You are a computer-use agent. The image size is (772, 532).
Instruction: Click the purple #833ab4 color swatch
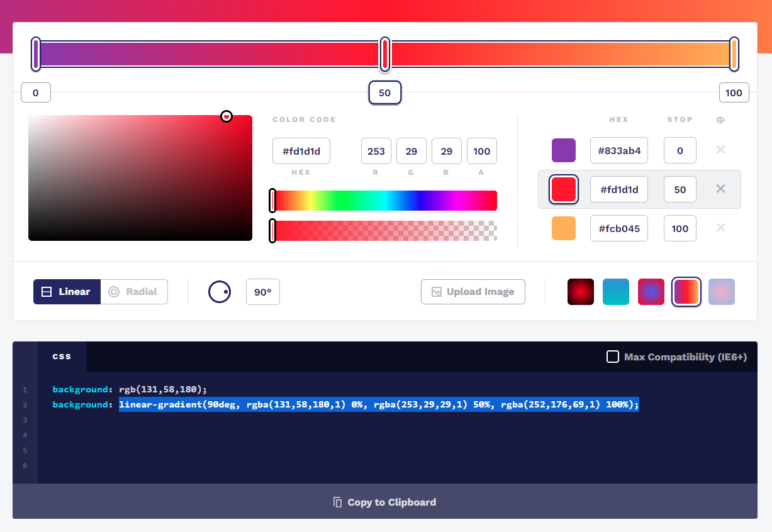point(563,150)
